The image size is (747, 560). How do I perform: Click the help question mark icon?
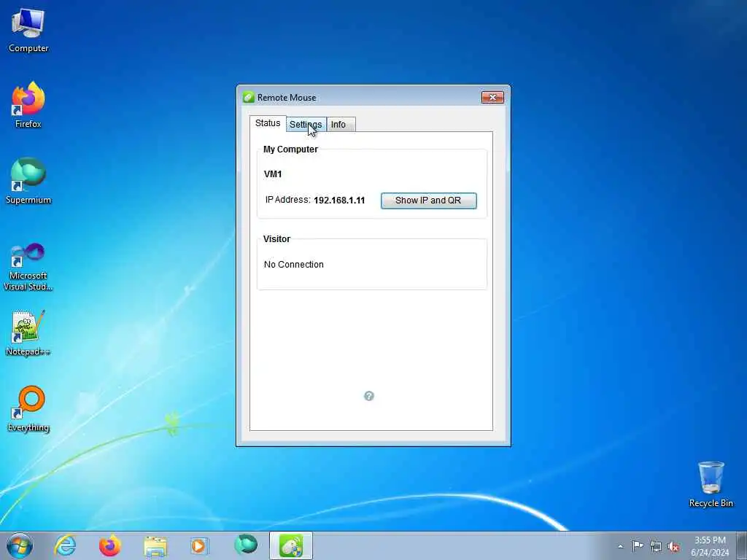tap(368, 396)
